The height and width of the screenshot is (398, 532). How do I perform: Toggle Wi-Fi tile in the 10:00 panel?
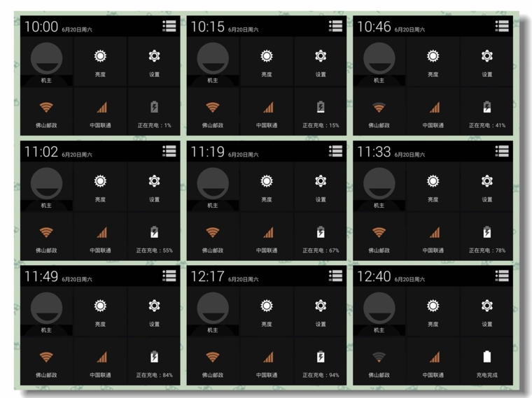[46, 112]
